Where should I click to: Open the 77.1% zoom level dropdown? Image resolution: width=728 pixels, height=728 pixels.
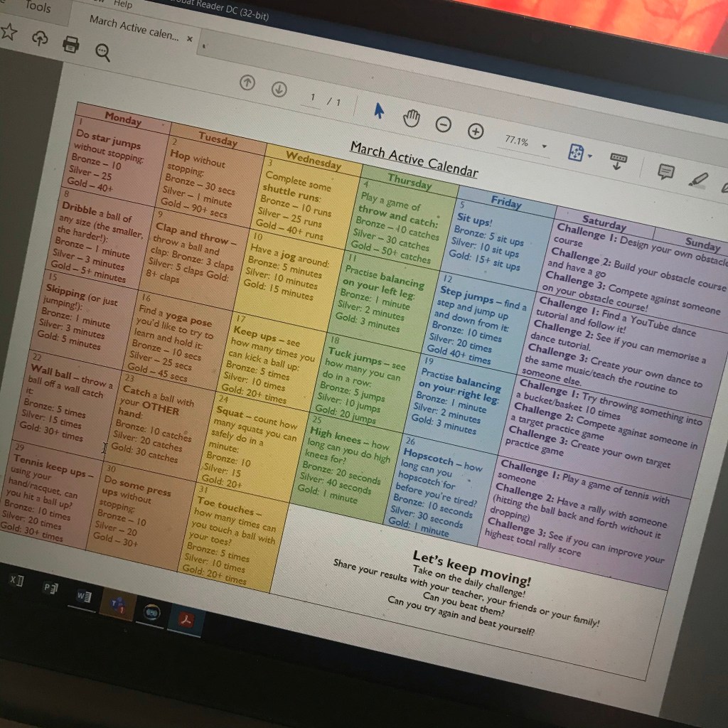(545, 146)
